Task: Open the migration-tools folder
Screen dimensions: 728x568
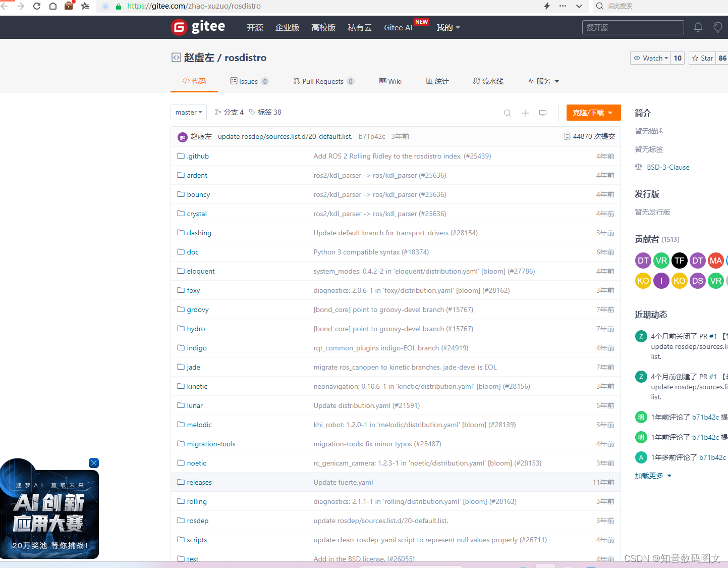Action: click(x=211, y=444)
